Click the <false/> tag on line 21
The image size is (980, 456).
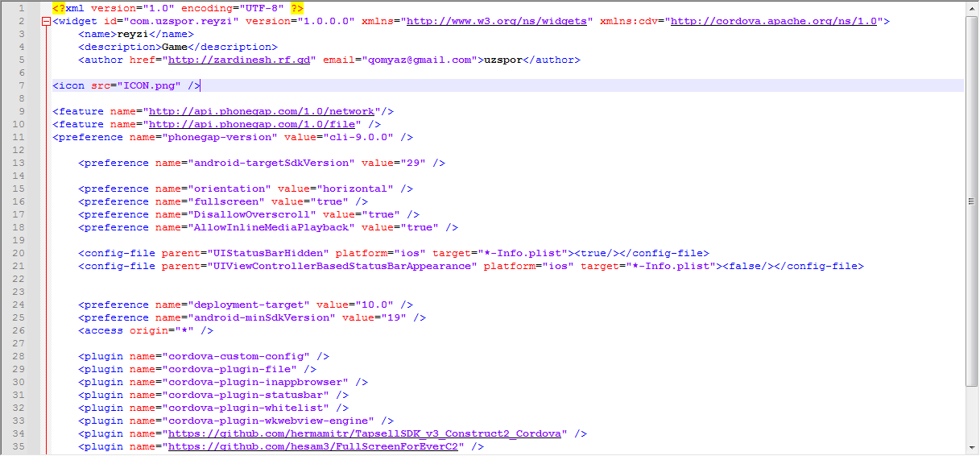[748, 266]
